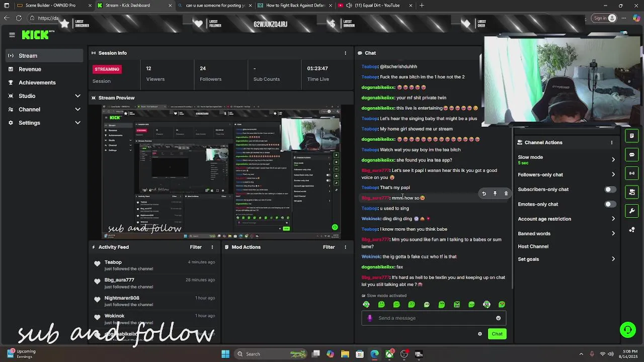The height and width of the screenshot is (362, 644).
Task: Open Xbox app from taskbar
Action: click(x=389, y=354)
